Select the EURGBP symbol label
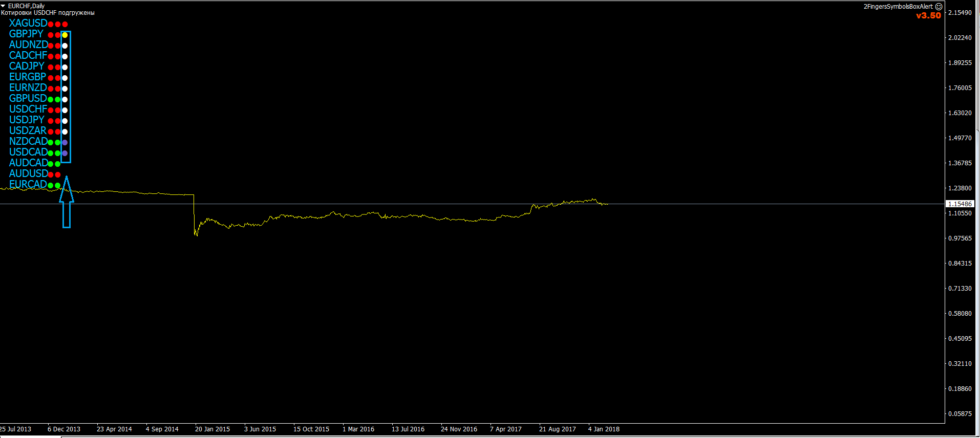980x438 pixels. pyautogui.click(x=28, y=77)
